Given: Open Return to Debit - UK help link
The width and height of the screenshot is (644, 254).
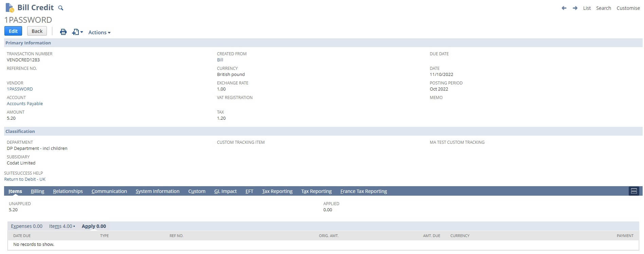Looking at the screenshot, I should pyautogui.click(x=25, y=179).
